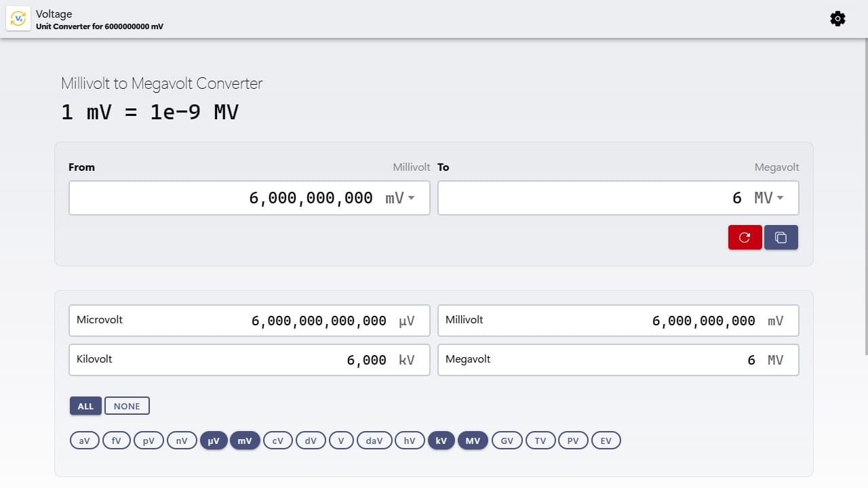Enable the femtovolt fV unit
Image resolution: width=868 pixels, height=488 pixels.
coord(116,440)
